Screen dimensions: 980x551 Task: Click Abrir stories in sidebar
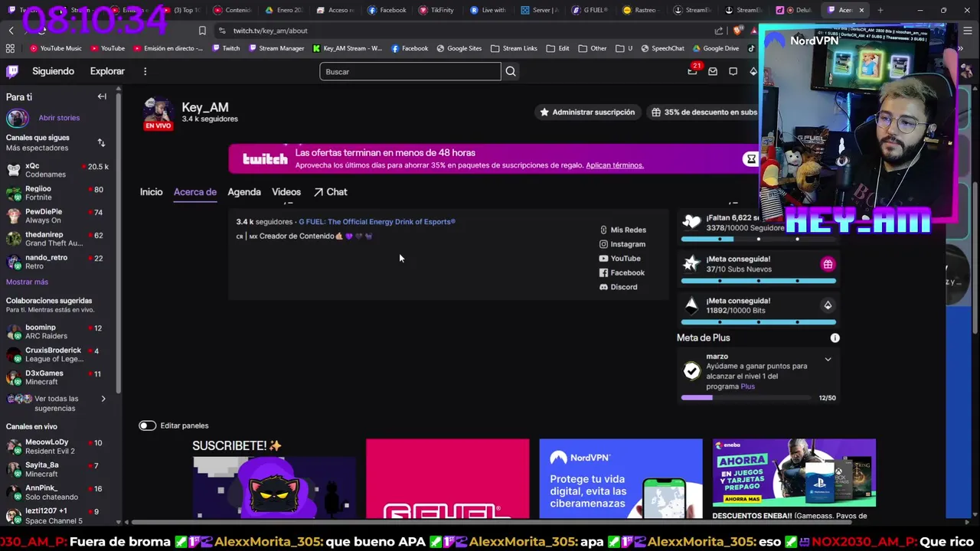click(59, 118)
